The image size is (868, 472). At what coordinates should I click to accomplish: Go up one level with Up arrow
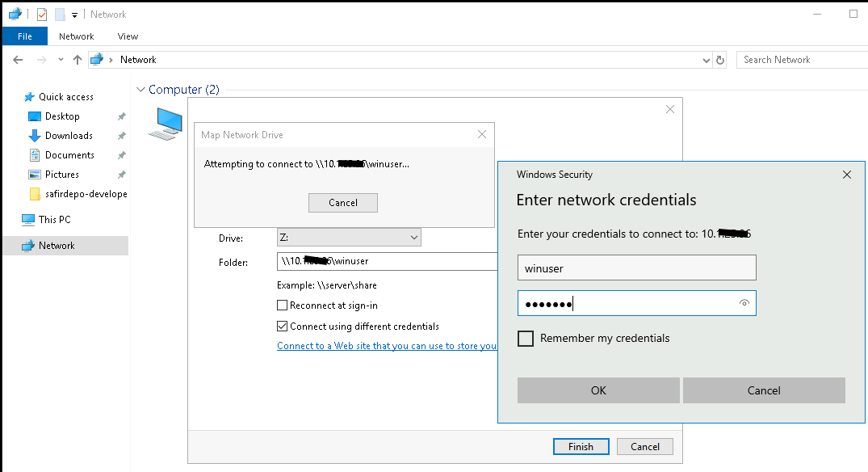pyautogui.click(x=78, y=60)
